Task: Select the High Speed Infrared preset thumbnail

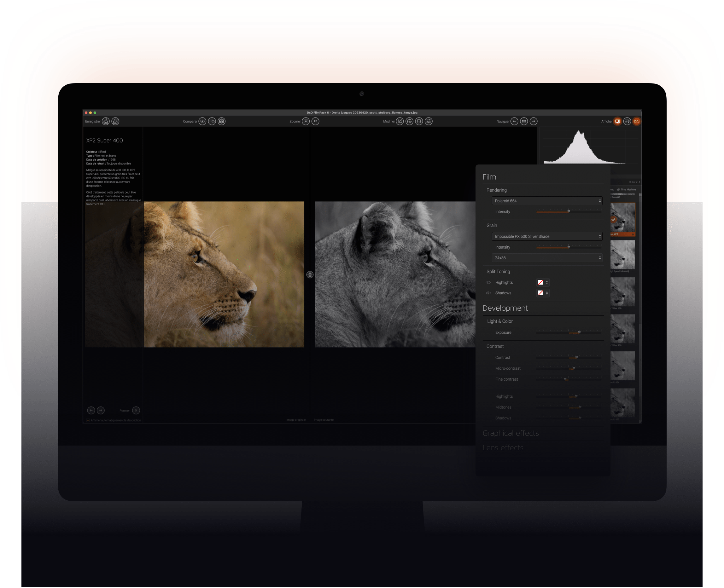Action: point(623,255)
